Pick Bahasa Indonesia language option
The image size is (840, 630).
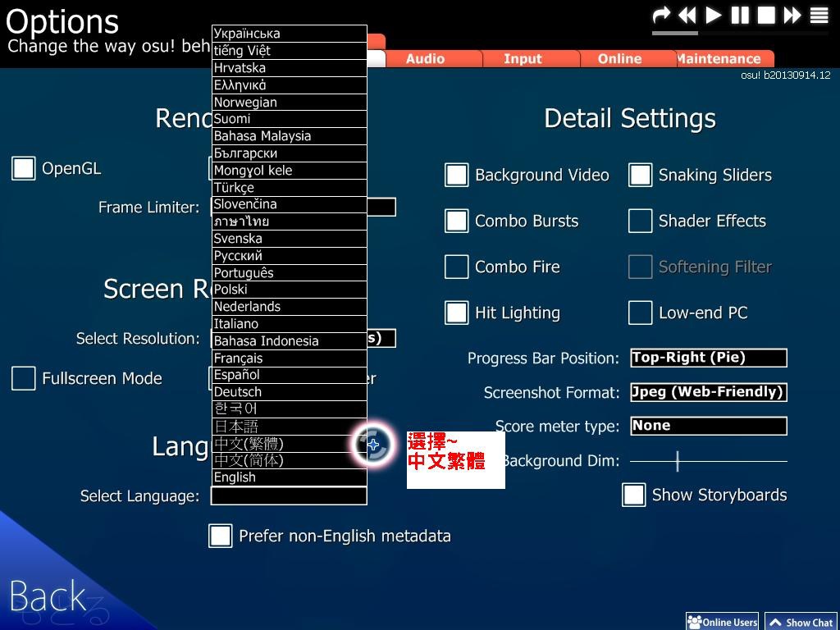(x=290, y=340)
